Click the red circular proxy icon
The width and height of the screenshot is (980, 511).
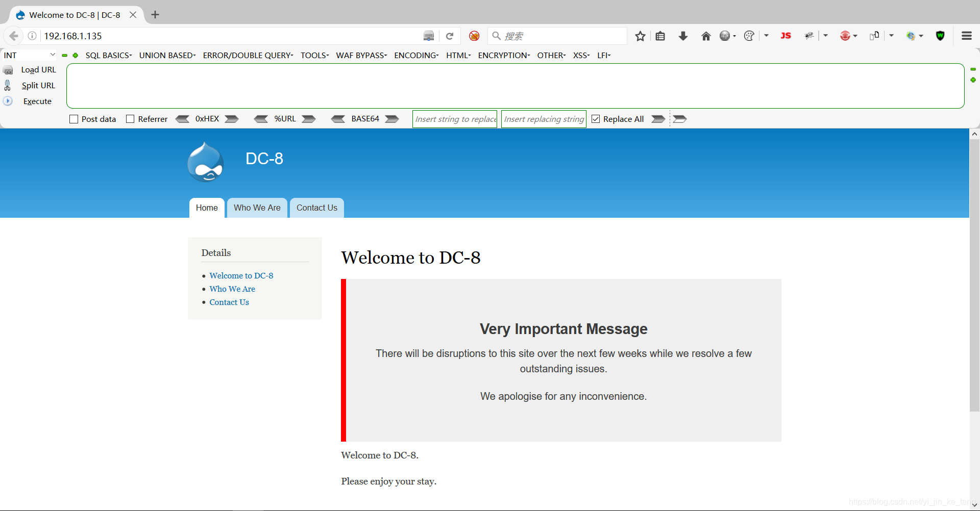845,36
